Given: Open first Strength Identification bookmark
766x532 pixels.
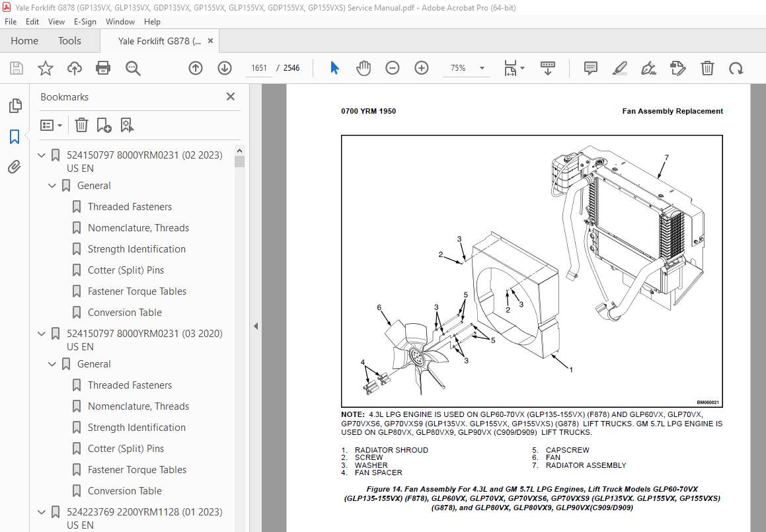Looking at the screenshot, I should (137, 249).
